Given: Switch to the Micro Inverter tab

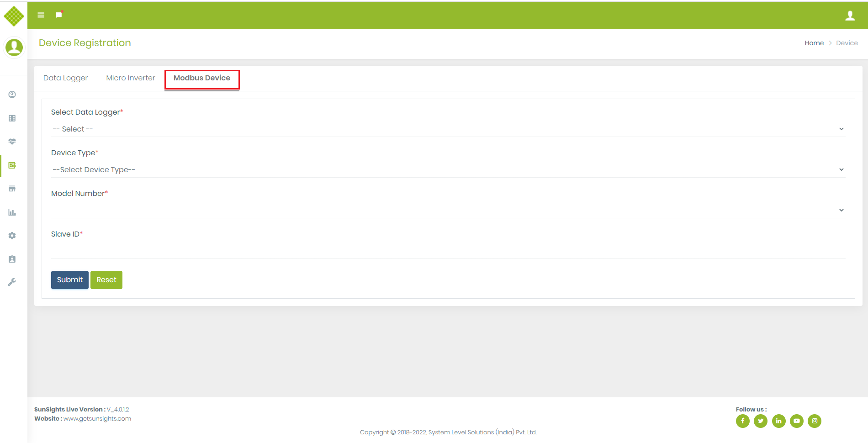Looking at the screenshot, I should [x=131, y=78].
